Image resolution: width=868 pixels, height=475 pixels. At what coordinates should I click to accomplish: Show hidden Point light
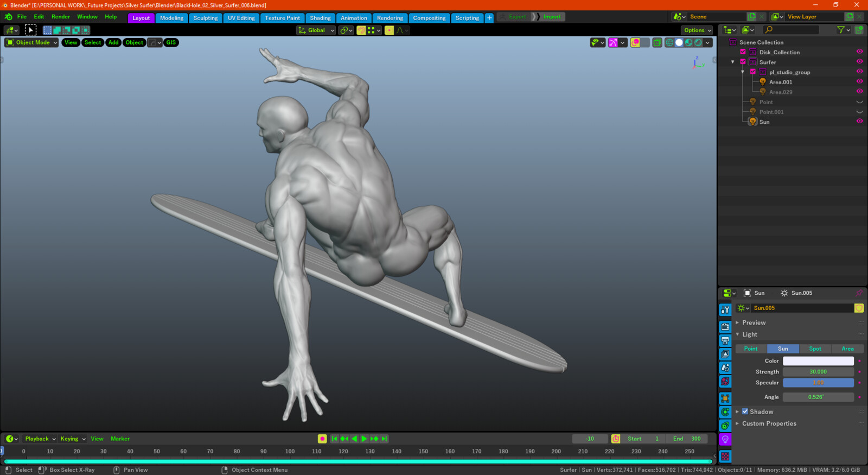pyautogui.click(x=859, y=102)
